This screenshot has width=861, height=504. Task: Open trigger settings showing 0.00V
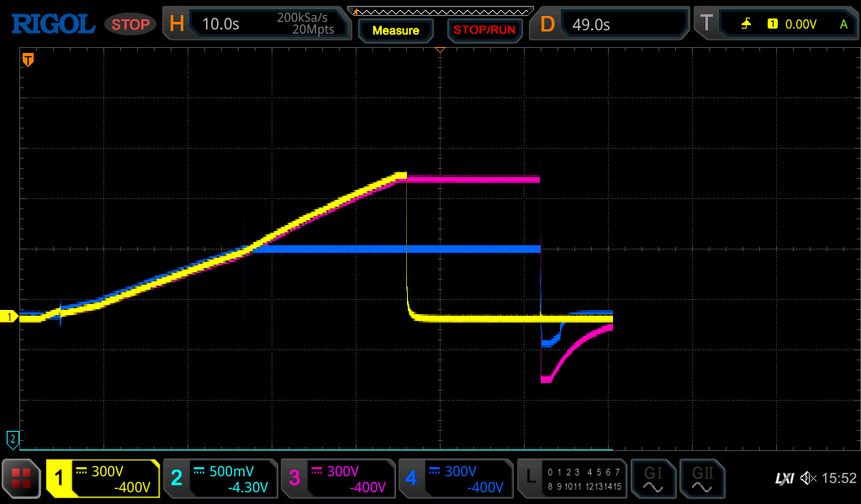[775, 24]
